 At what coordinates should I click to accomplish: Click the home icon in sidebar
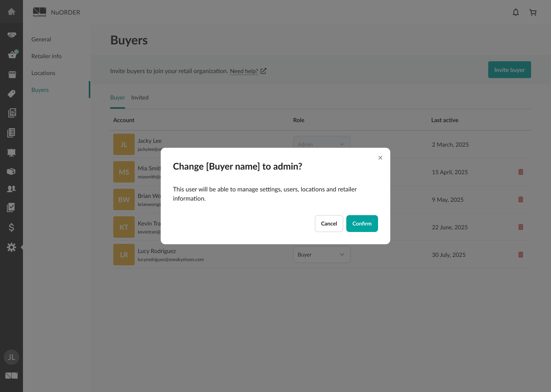click(x=11, y=11)
